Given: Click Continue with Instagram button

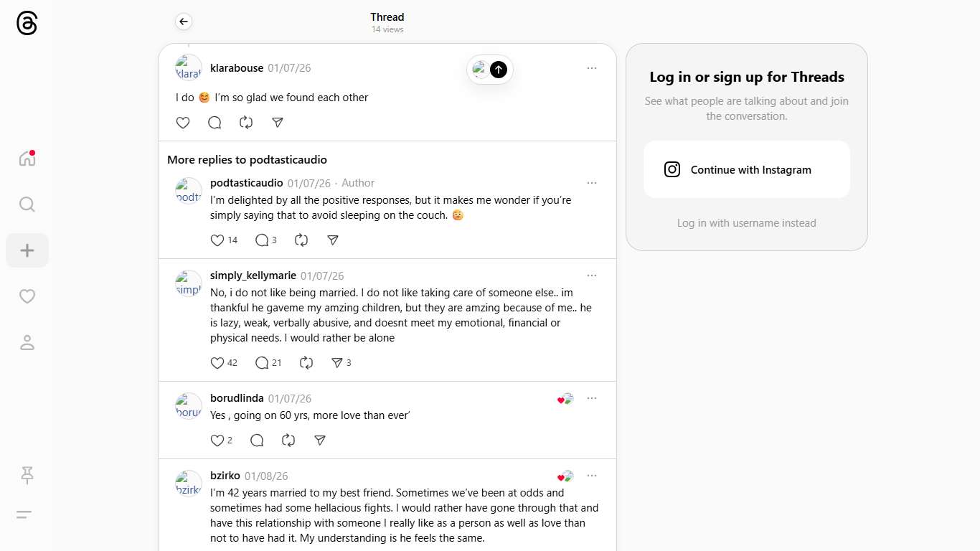Looking at the screenshot, I should pos(746,169).
